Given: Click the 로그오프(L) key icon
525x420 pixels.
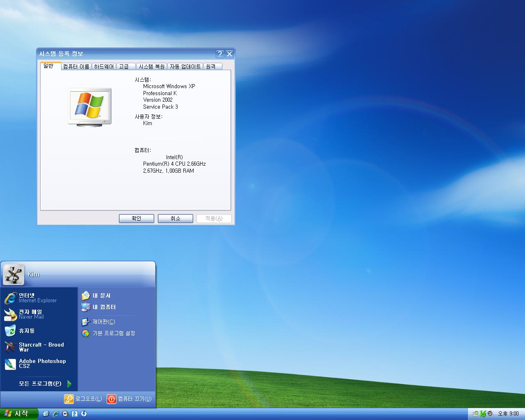Looking at the screenshot, I should point(69,399).
